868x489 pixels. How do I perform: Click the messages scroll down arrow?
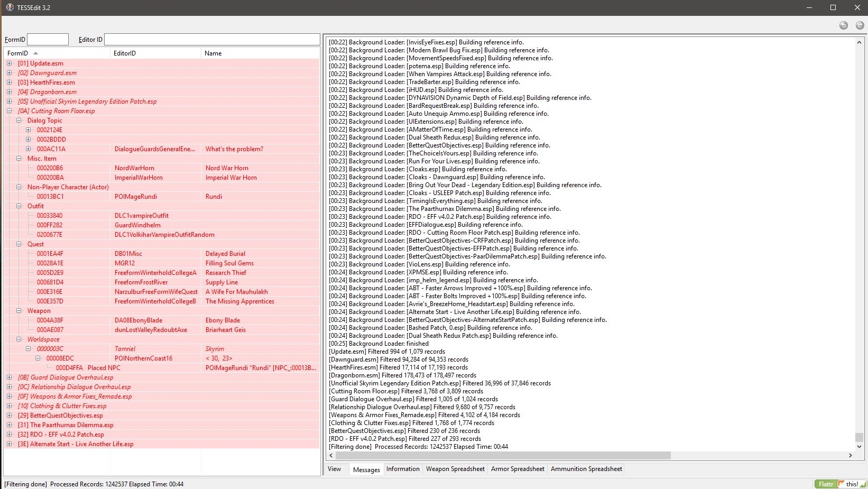click(x=859, y=447)
